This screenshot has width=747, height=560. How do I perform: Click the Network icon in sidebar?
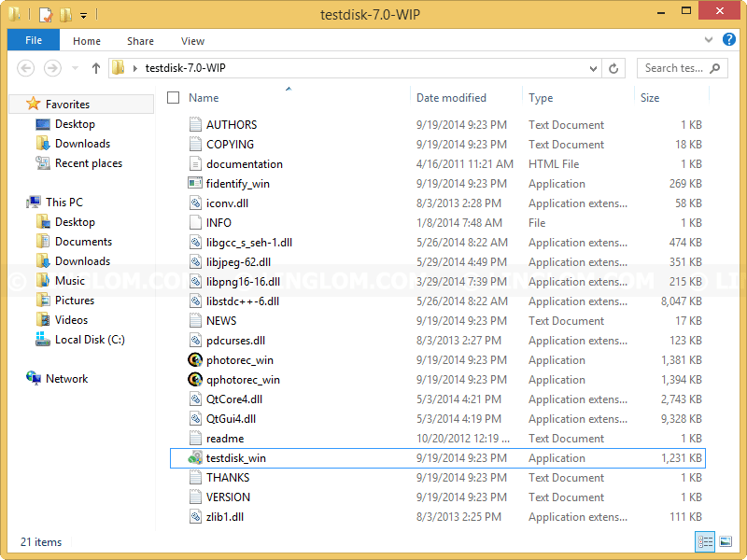(34, 379)
